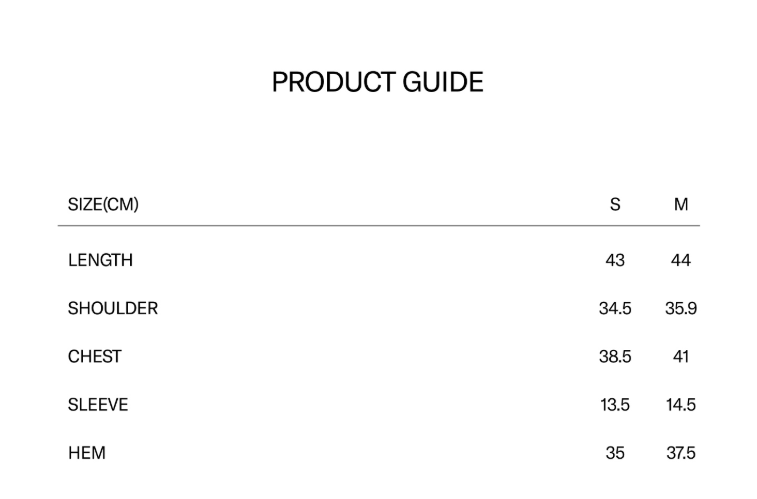Viewport: 757px width, 499px height.
Task: Select the SHOULDER row label
Action: pos(113,309)
